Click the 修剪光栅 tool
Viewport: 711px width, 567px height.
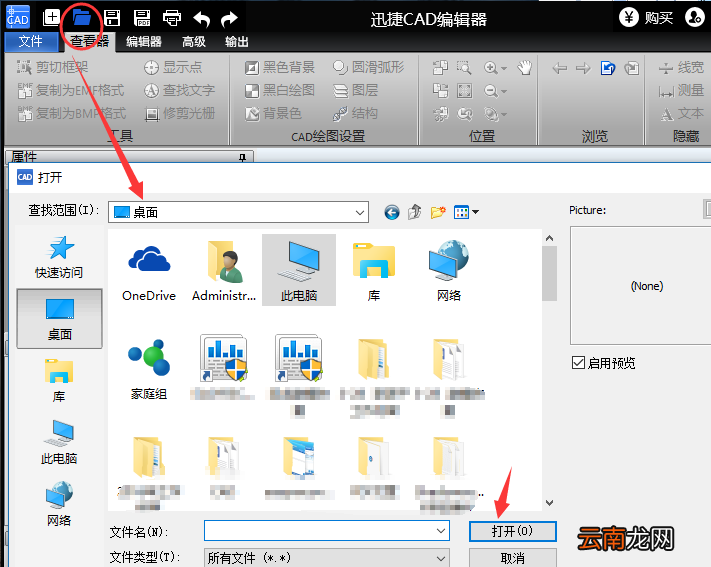179,113
